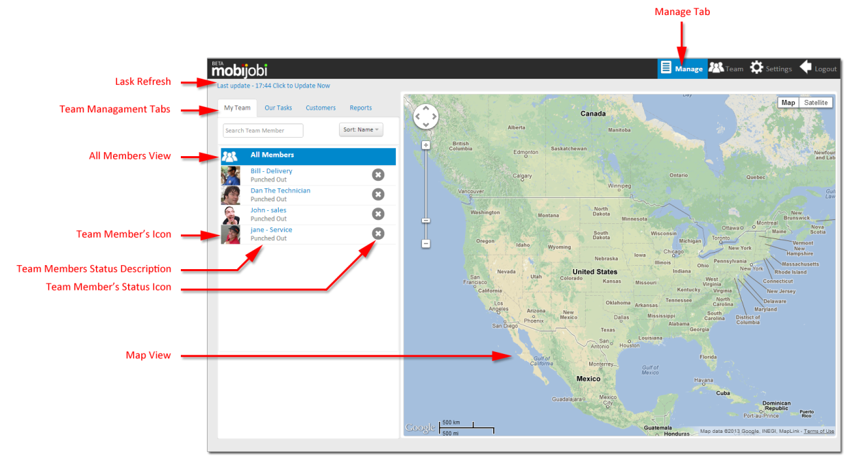Zoom in on the map
This screenshot has height=476, width=868.
(425, 145)
